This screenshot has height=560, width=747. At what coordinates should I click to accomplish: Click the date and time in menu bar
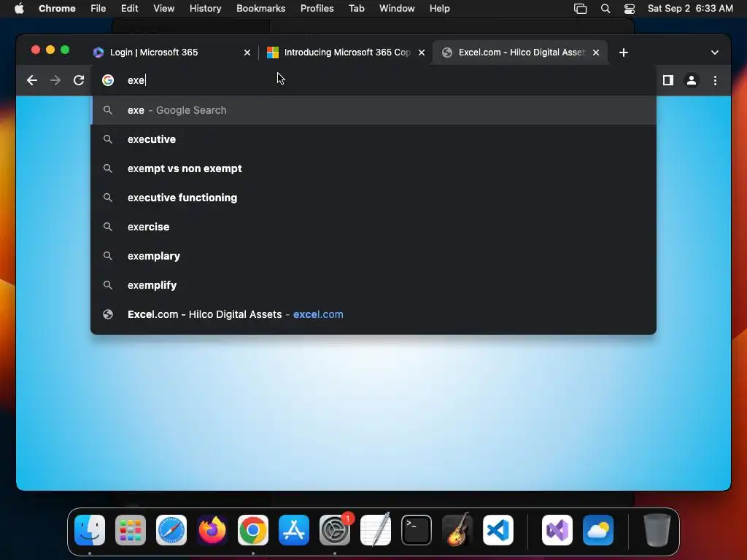(690, 9)
